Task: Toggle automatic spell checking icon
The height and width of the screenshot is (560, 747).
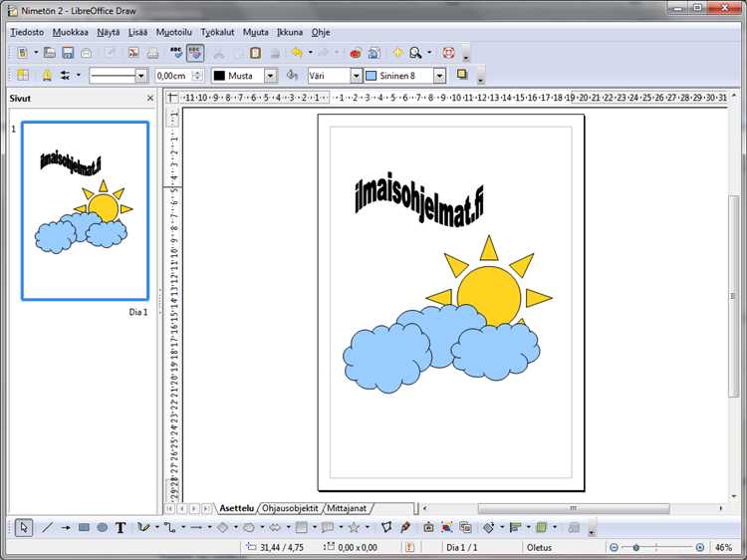Action: click(195, 53)
